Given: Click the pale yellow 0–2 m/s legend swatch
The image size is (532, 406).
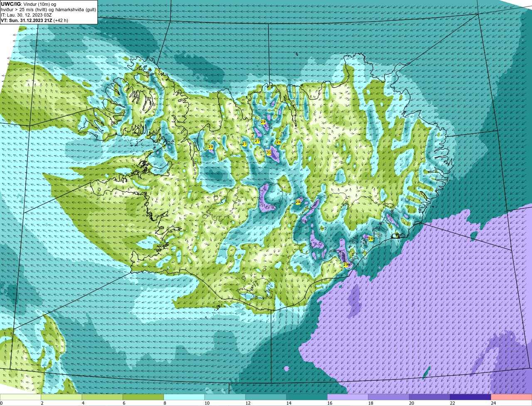Looking at the screenshot, I should [x=21, y=397].
